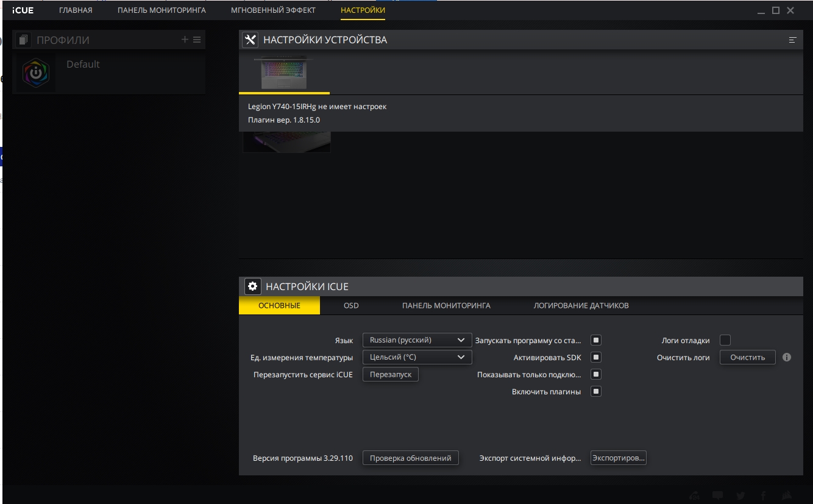Close the iCUE window
813x504 pixels.
point(790,10)
